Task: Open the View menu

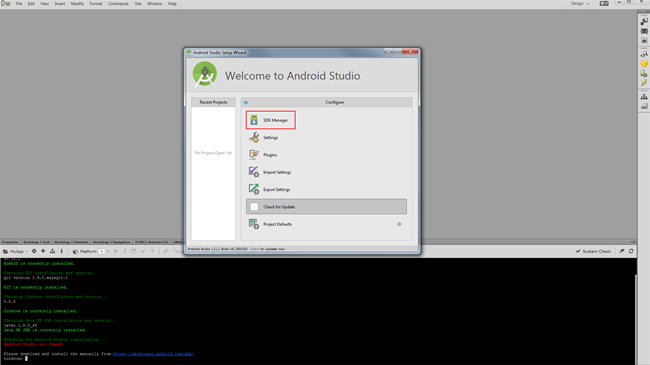Action: tap(44, 4)
